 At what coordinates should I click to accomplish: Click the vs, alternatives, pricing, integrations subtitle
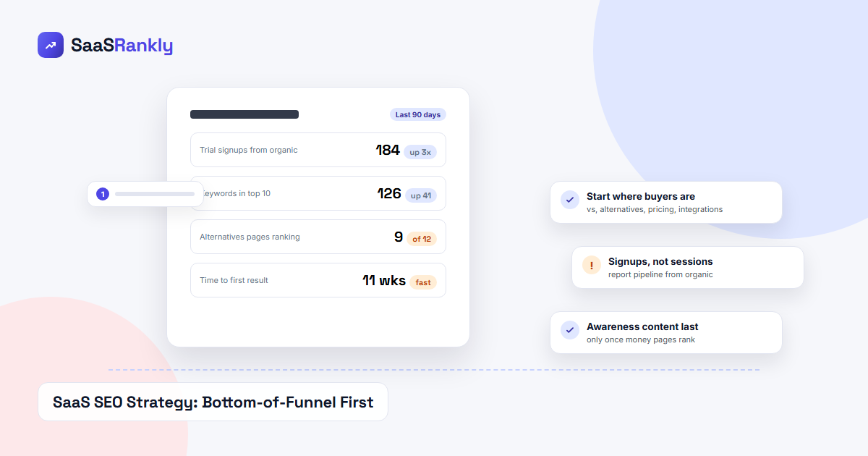[655, 209]
